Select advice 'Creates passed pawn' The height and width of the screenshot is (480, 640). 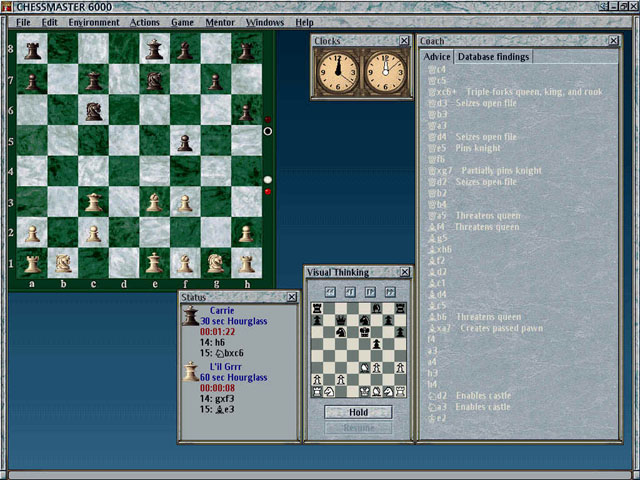[x=485, y=328]
